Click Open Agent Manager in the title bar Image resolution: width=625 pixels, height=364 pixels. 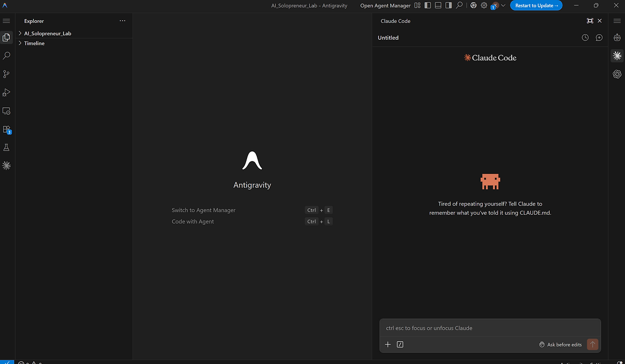(385, 5)
